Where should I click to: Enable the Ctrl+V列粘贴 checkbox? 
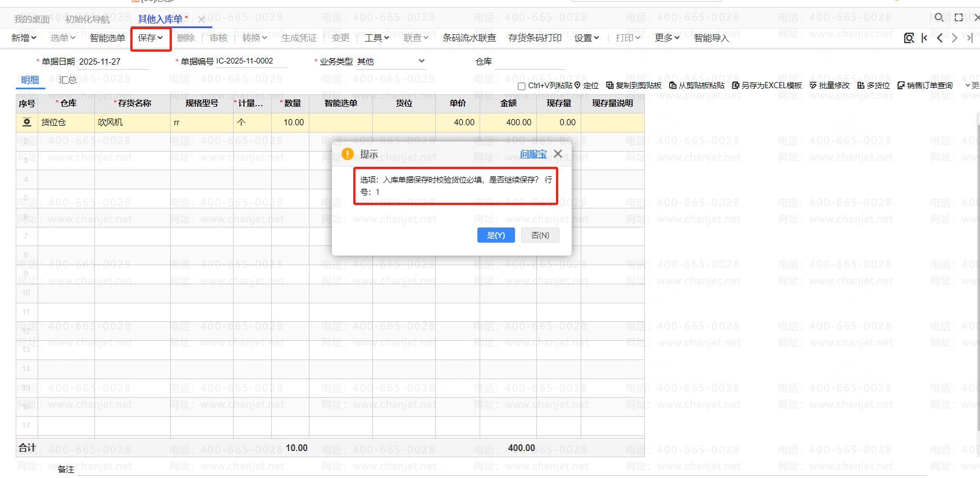(x=521, y=86)
